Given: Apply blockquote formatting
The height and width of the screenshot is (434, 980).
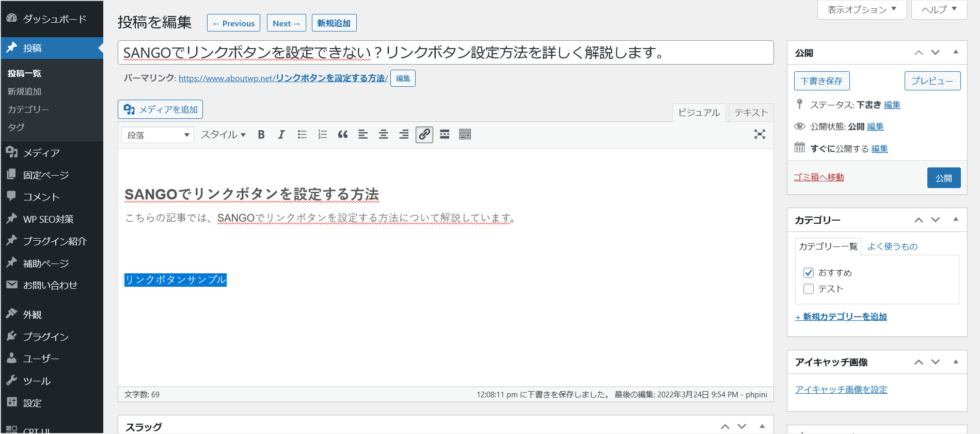Looking at the screenshot, I should coord(343,135).
